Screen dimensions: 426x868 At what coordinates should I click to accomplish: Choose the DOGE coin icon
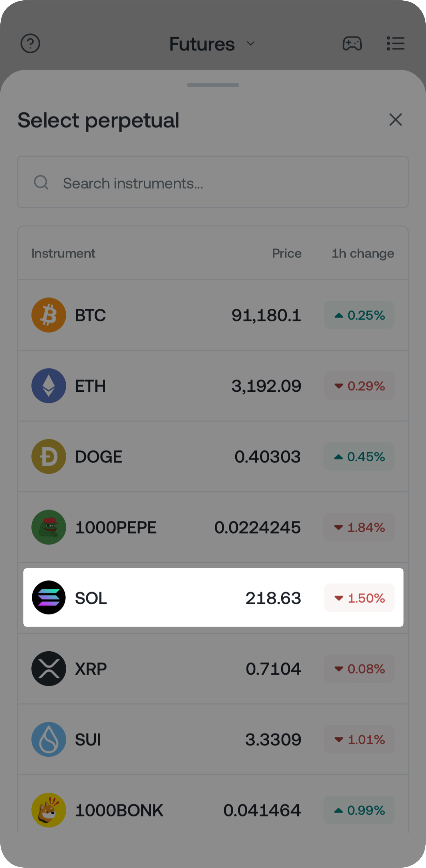click(x=49, y=456)
